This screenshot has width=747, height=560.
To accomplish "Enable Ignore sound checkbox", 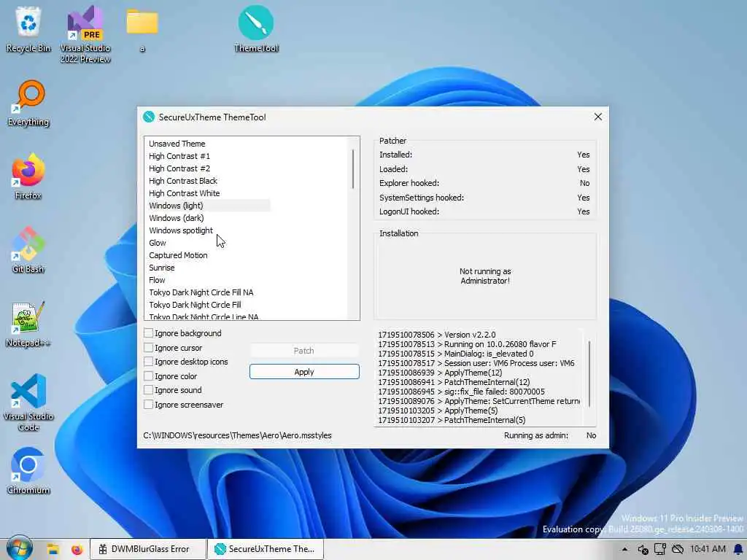I will [x=148, y=390].
